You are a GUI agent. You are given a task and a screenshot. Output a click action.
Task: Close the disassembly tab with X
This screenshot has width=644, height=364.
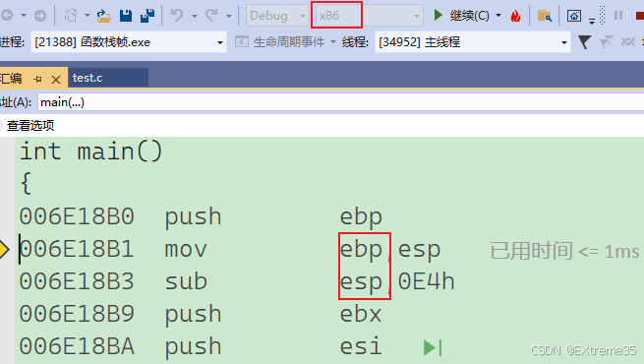(x=56, y=80)
